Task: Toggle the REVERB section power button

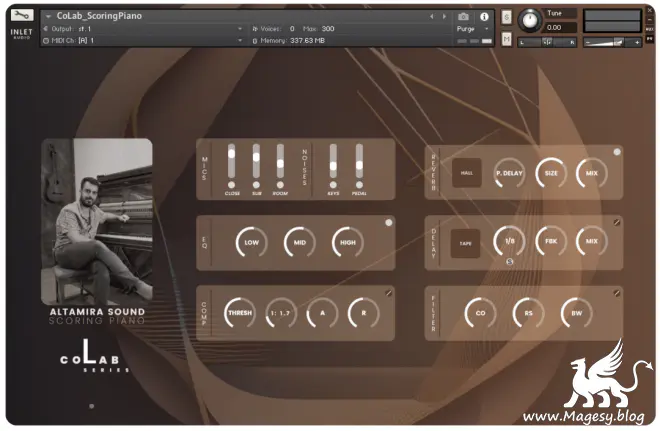Action: coord(617,152)
